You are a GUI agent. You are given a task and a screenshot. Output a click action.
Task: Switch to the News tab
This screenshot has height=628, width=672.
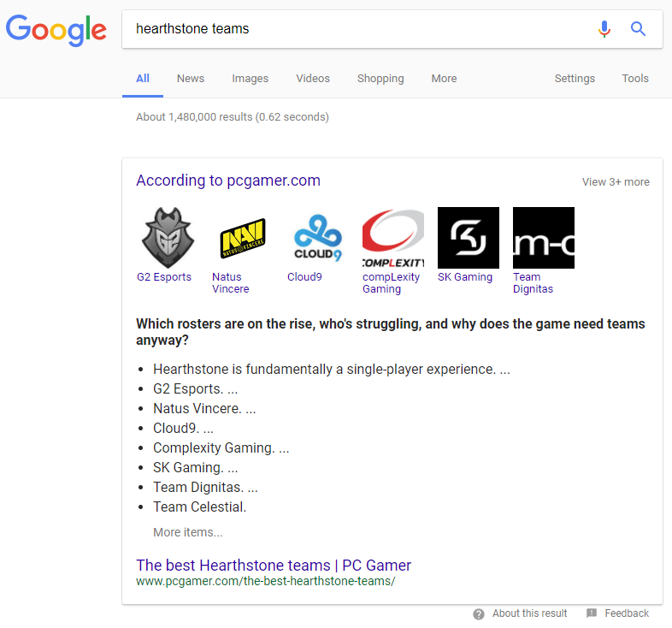[191, 79]
